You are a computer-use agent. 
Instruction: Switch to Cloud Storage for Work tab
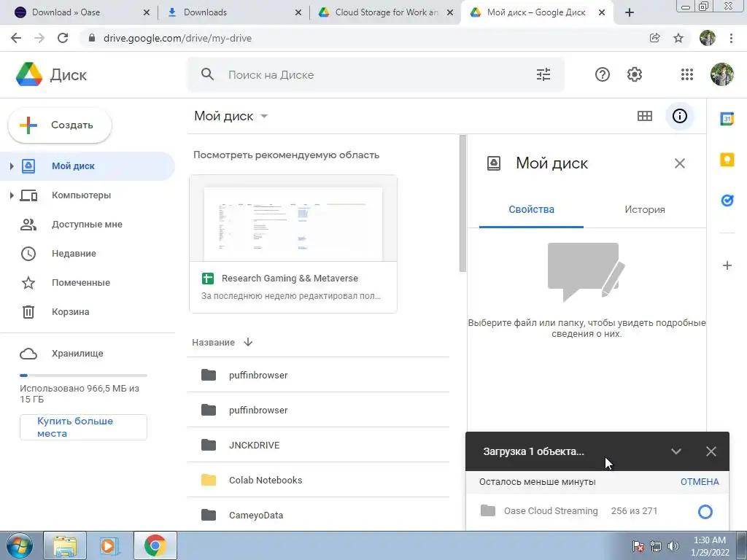tap(385, 12)
